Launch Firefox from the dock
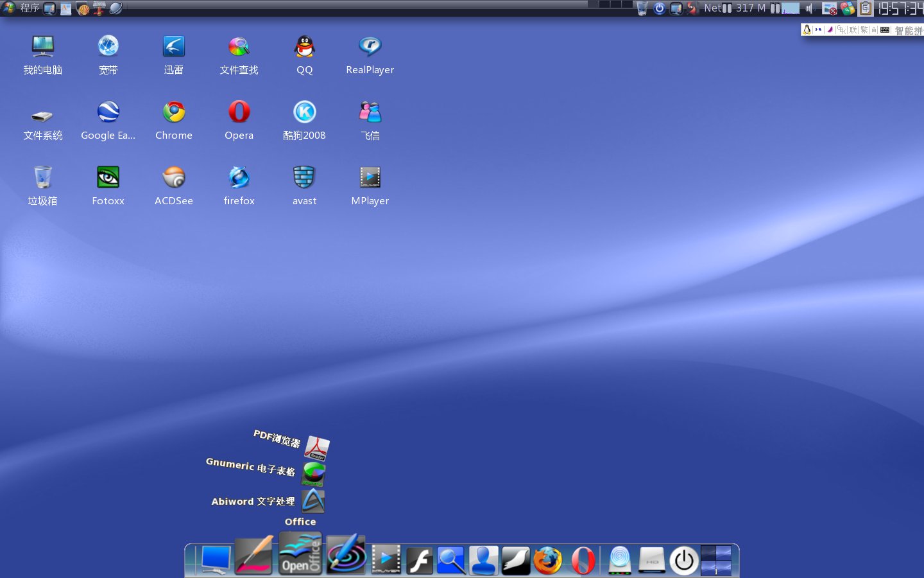This screenshot has width=924, height=578. [547, 561]
